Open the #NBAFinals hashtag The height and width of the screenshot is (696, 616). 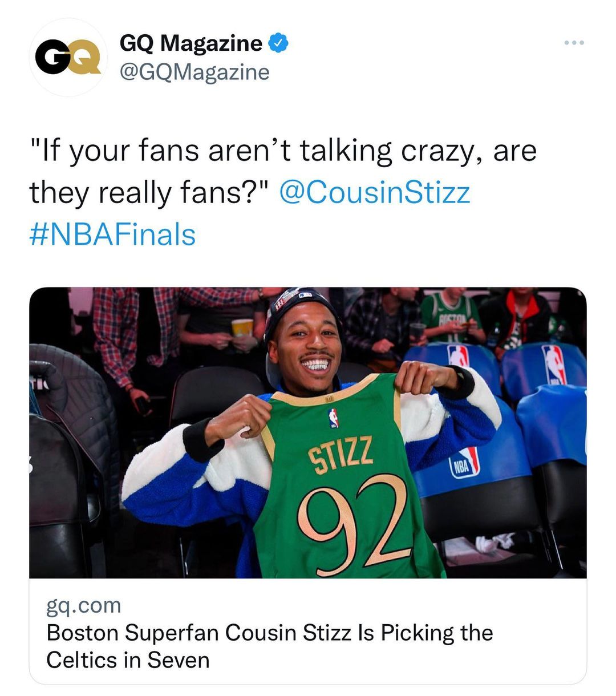pos(112,234)
